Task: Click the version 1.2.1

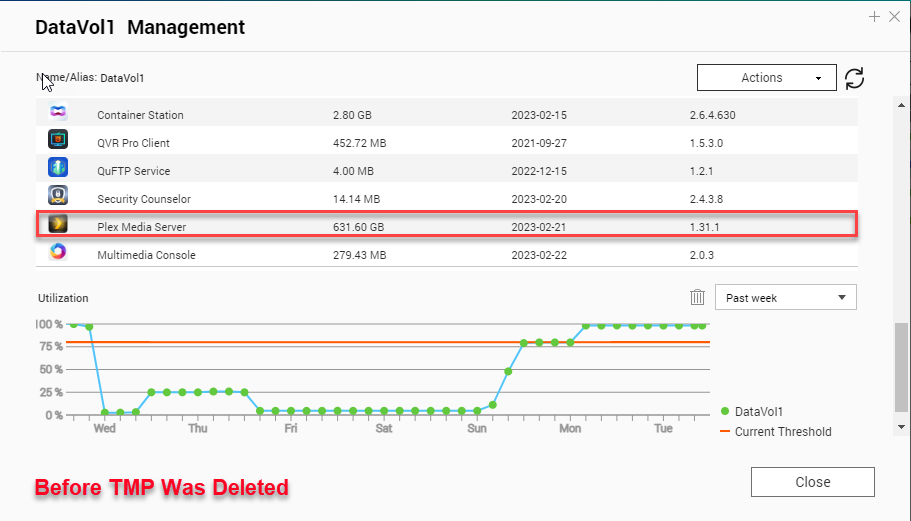Action: point(701,171)
